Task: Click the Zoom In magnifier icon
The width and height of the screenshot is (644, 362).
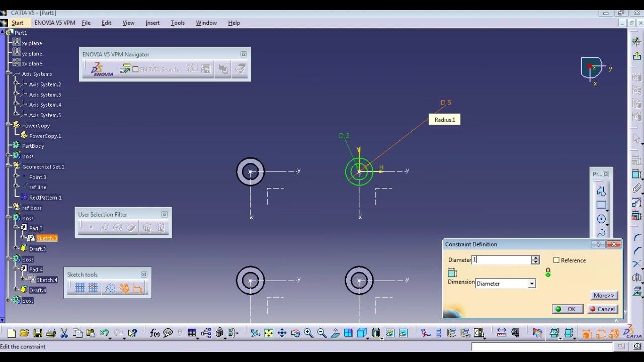Action: point(308,333)
